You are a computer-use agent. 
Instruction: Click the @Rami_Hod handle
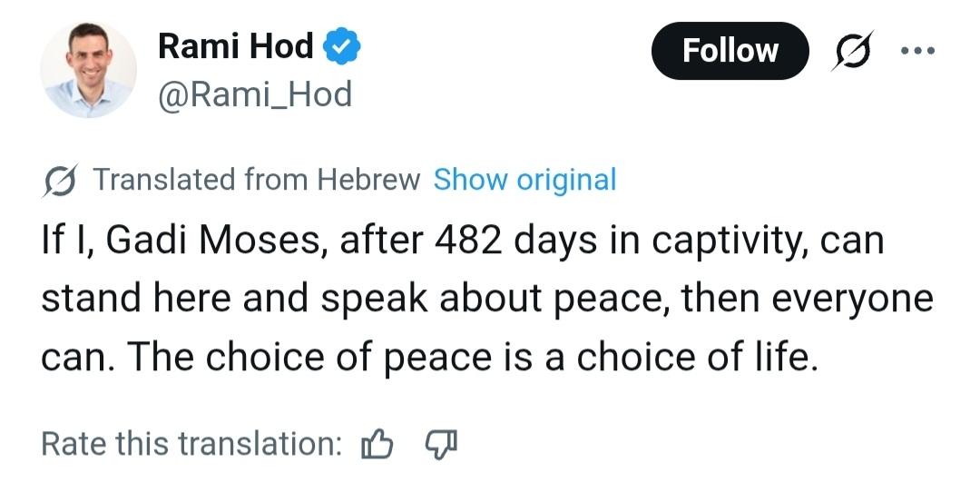click(255, 93)
